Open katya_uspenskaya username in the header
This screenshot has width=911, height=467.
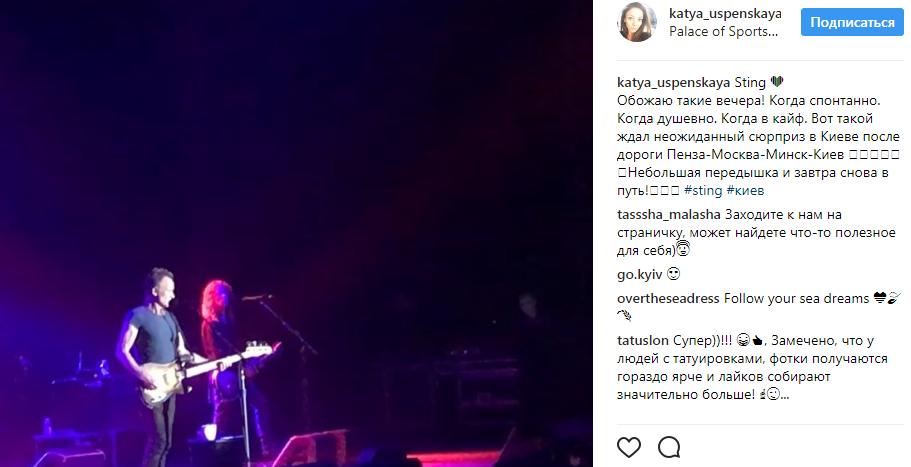[x=725, y=13]
